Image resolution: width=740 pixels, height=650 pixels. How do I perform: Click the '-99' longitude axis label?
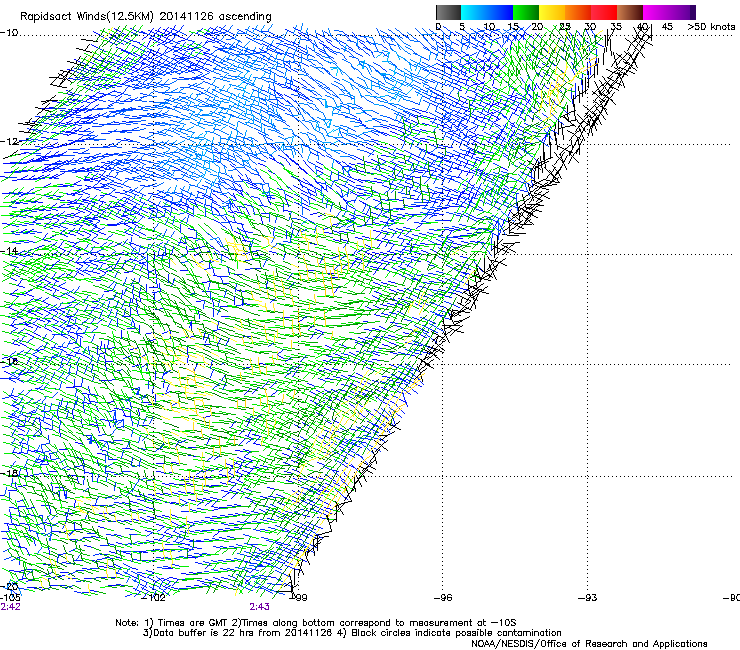pyautogui.click(x=299, y=598)
